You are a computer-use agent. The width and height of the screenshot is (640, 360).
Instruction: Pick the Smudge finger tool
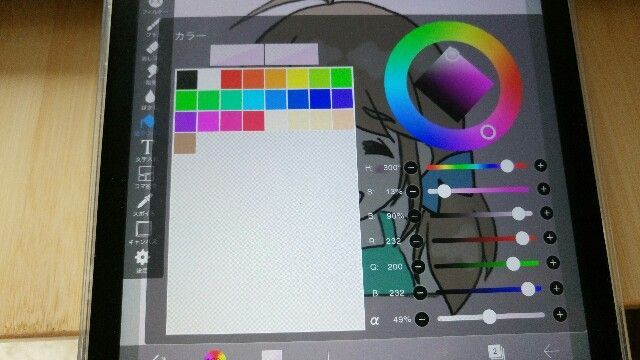(x=151, y=72)
